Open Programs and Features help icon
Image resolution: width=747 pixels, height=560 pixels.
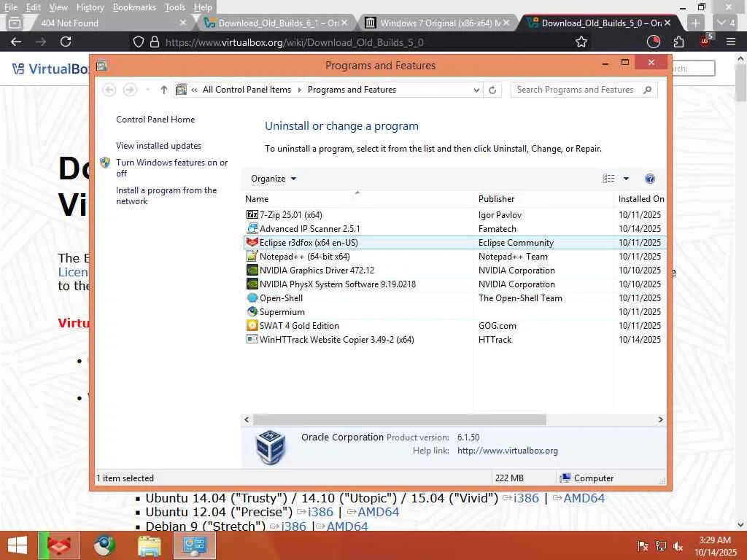pyautogui.click(x=649, y=179)
